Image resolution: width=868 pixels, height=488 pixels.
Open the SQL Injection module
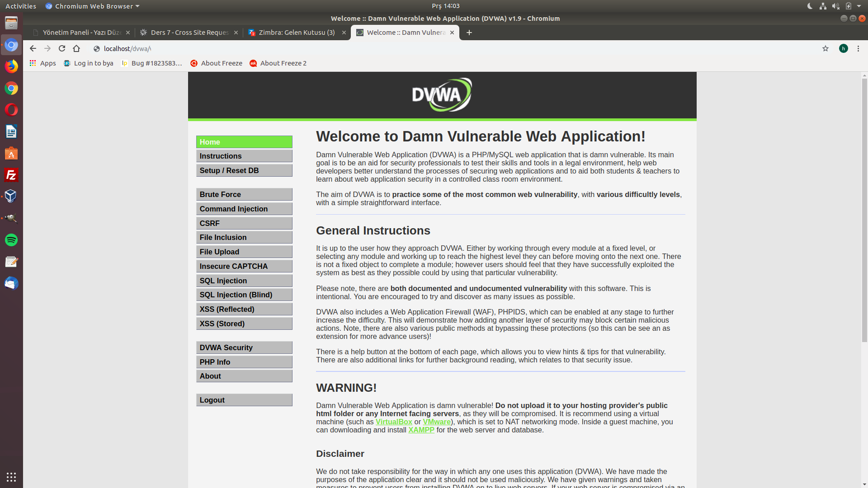244,281
